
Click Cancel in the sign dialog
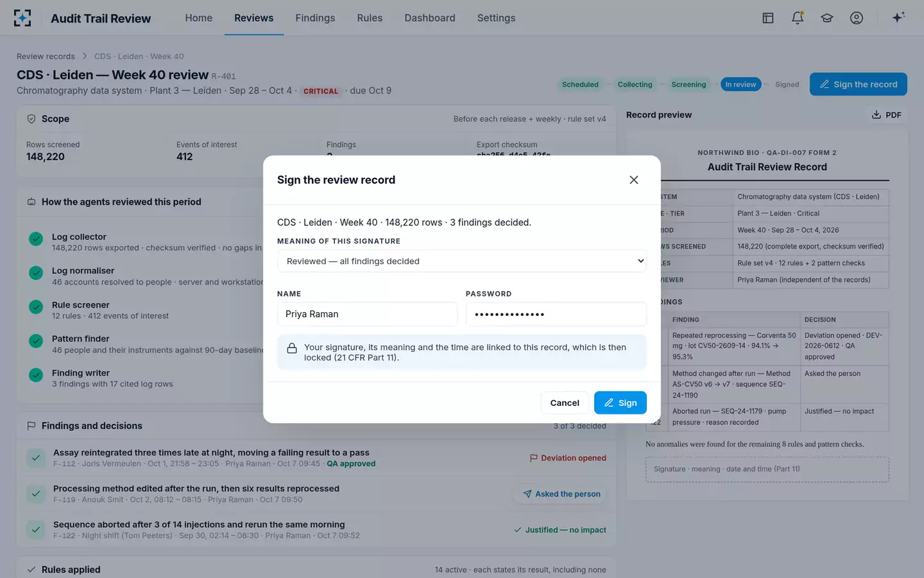(565, 403)
